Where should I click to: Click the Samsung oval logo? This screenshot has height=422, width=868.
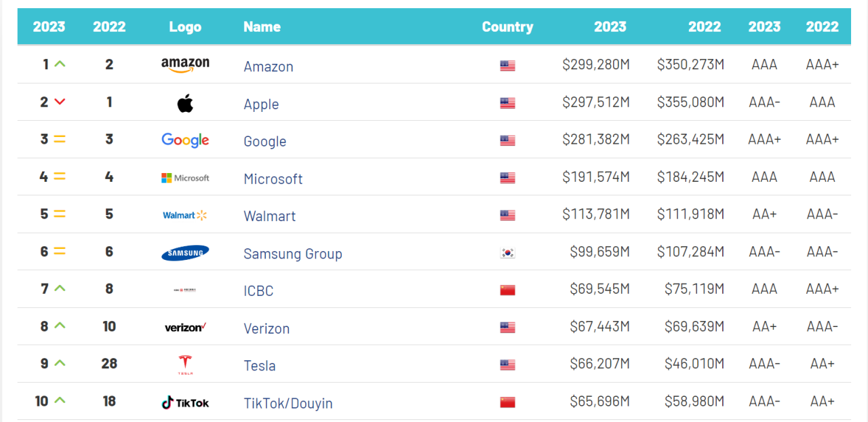coord(185,253)
